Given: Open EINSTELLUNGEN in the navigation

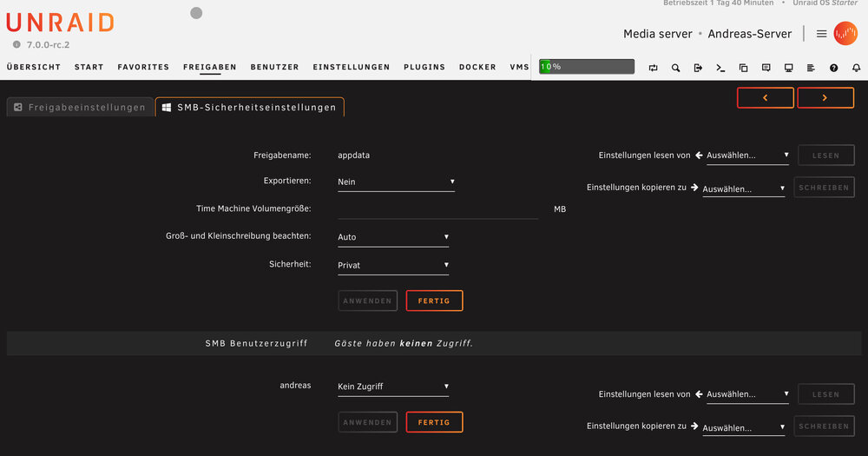Looking at the screenshot, I should [x=352, y=67].
